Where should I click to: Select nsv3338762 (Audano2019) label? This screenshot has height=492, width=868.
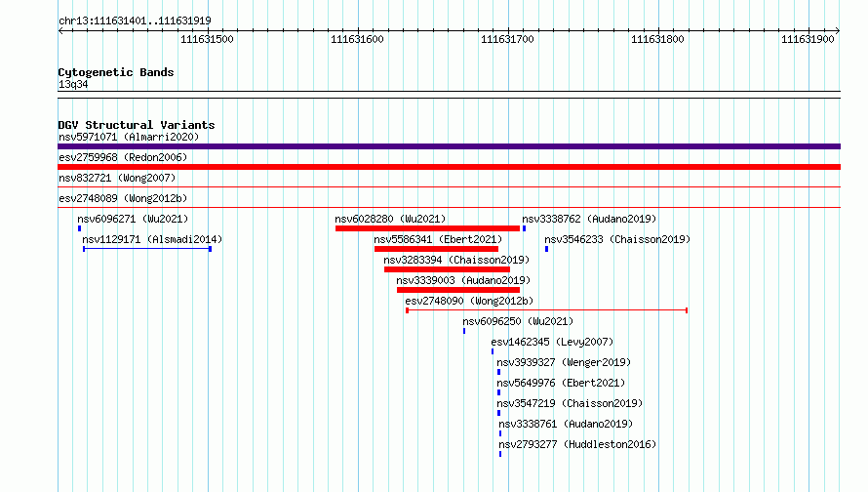589,219
